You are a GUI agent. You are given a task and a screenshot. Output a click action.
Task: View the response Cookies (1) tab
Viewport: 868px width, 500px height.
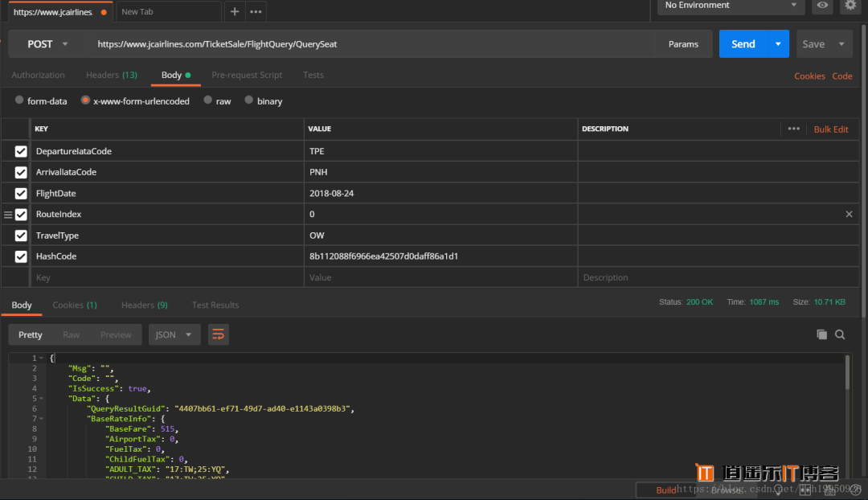[x=75, y=305]
